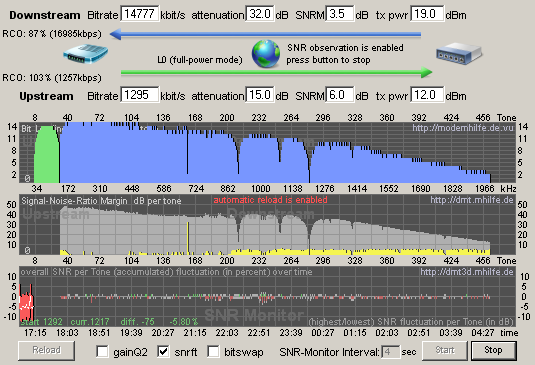Click the Reload button
This screenshot has height=365, width=535.
[x=46, y=350]
